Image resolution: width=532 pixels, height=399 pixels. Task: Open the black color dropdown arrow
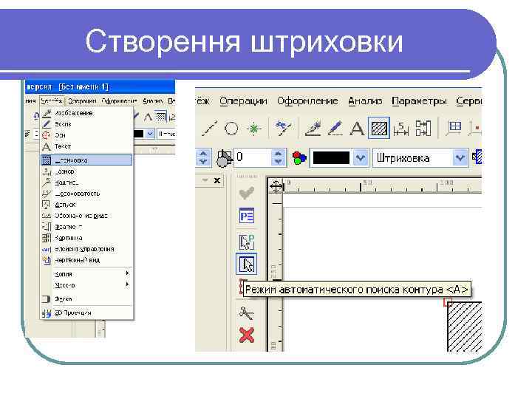click(360, 158)
